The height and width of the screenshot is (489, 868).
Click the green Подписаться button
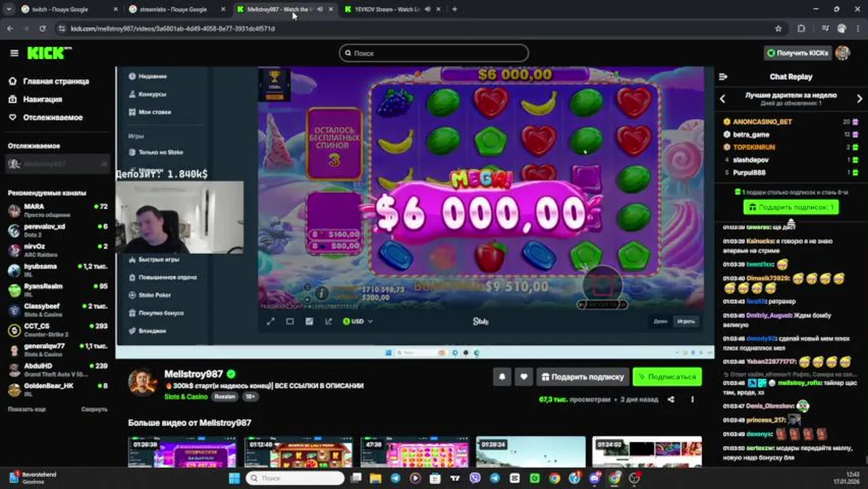667,376
